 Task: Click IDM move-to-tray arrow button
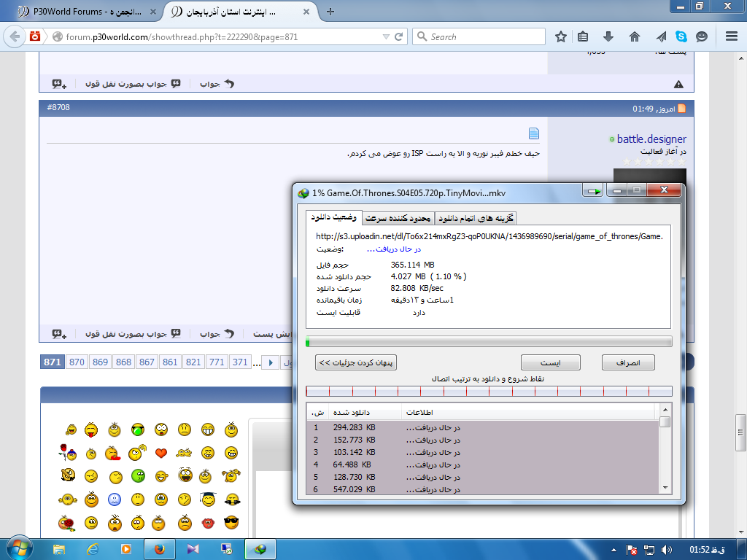(x=593, y=191)
